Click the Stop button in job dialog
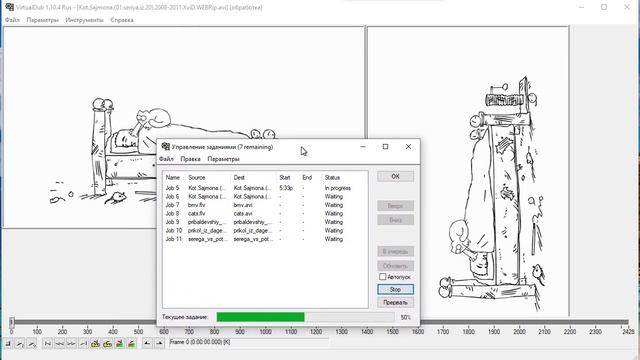 click(396, 289)
